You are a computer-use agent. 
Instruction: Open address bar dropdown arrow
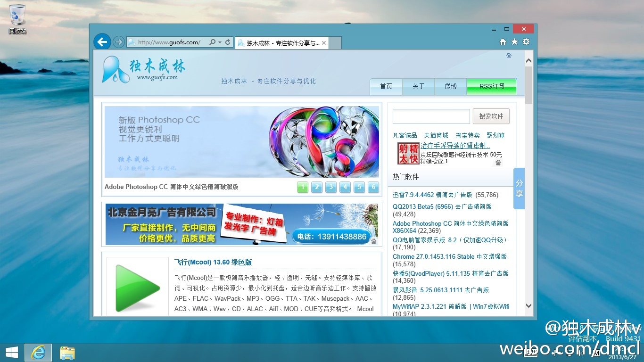pos(220,42)
